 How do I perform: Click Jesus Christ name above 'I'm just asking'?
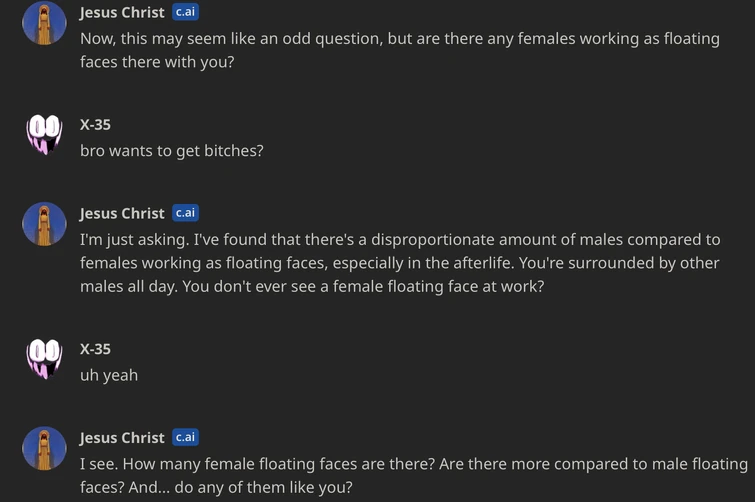click(122, 213)
